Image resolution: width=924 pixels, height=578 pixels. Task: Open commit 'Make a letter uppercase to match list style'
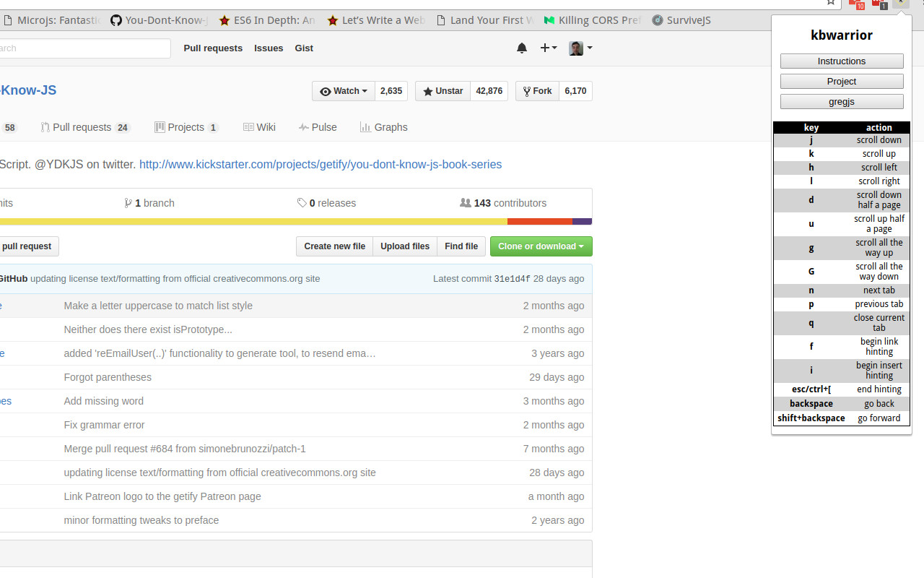pos(158,306)
